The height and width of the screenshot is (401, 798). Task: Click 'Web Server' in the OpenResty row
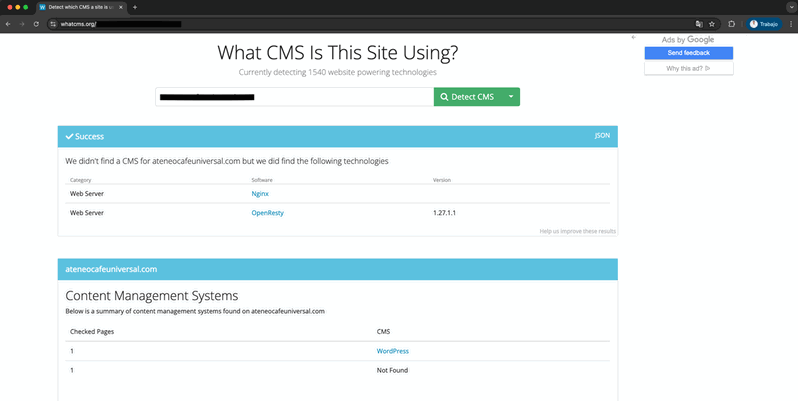pyautogui.click(x=87, y=213)
